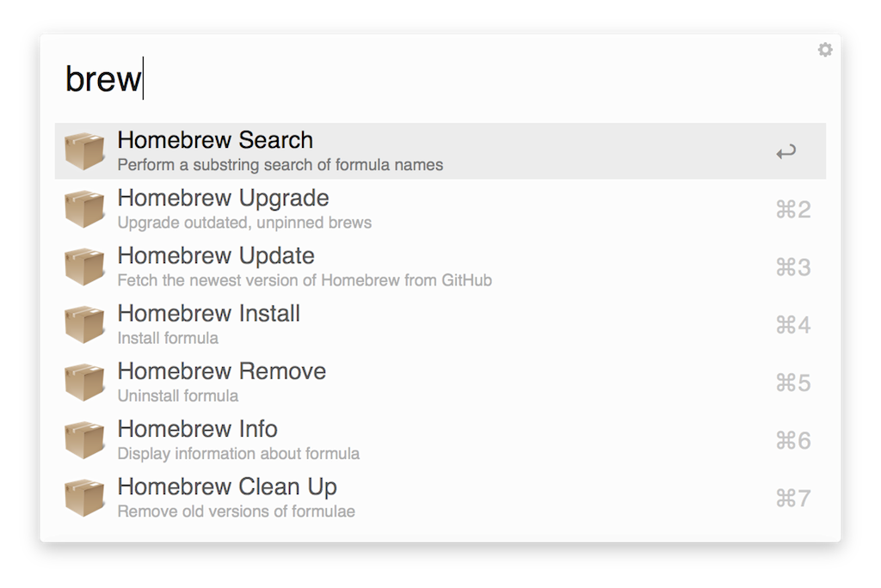Click the Homebrew Upgrade package icon
Screen dimensions: 881x588
tap(84, 209)
